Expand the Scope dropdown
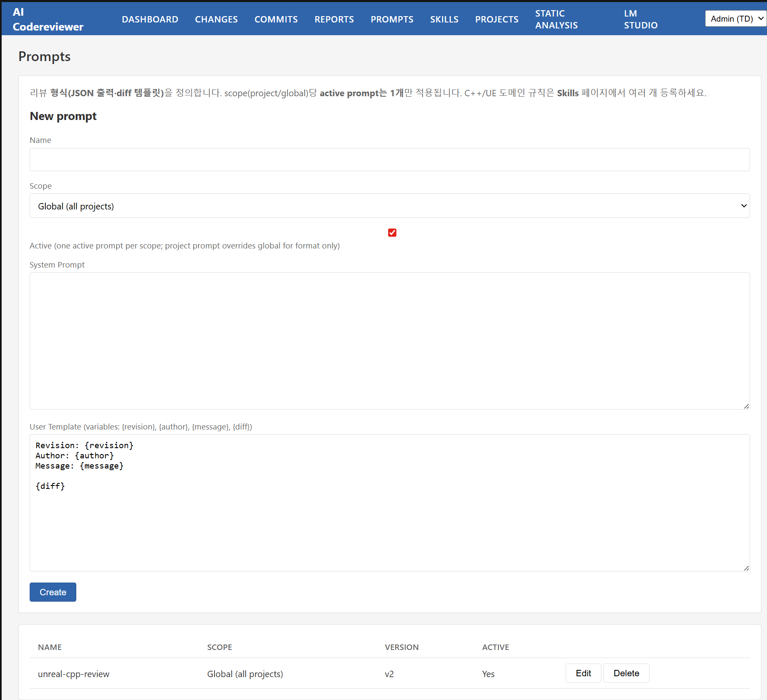The width and height of the screenshot is (767, 700). [x=389, y=206]
